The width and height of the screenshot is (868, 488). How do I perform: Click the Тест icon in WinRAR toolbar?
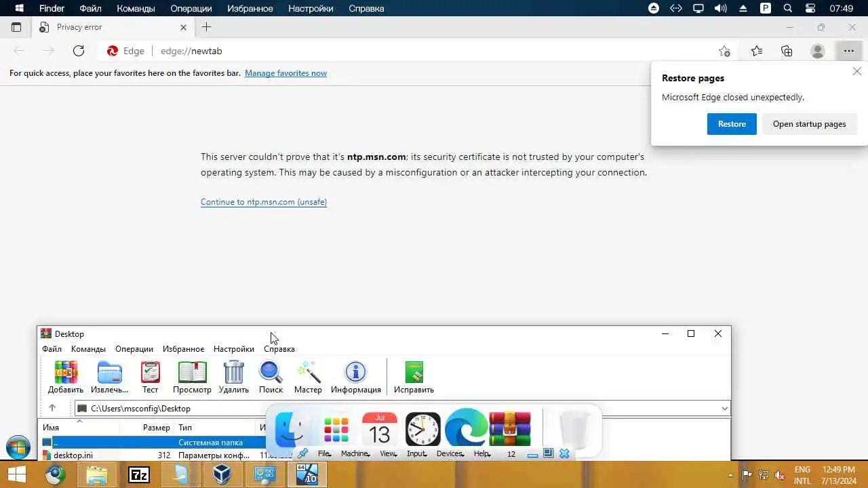[x=150, y=377]
